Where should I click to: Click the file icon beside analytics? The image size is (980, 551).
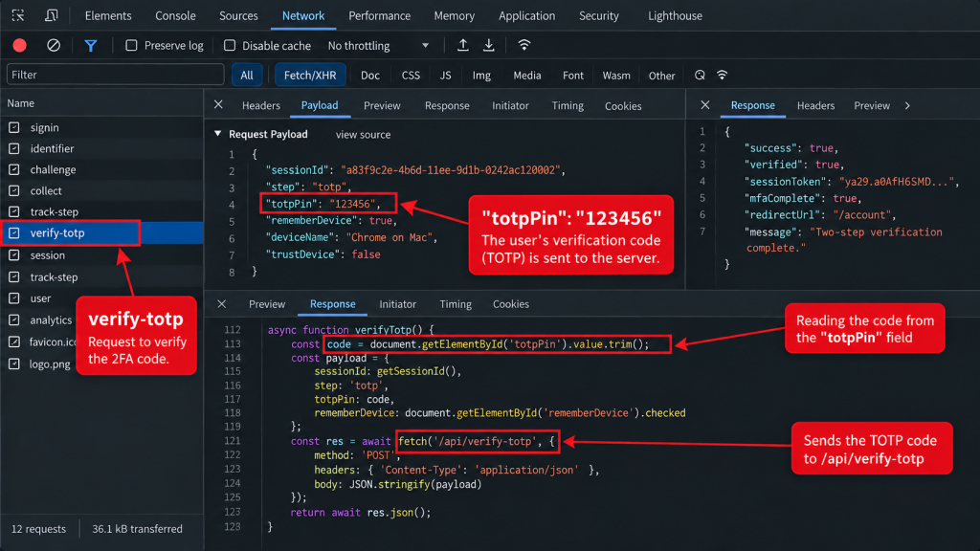pos(14,320)
